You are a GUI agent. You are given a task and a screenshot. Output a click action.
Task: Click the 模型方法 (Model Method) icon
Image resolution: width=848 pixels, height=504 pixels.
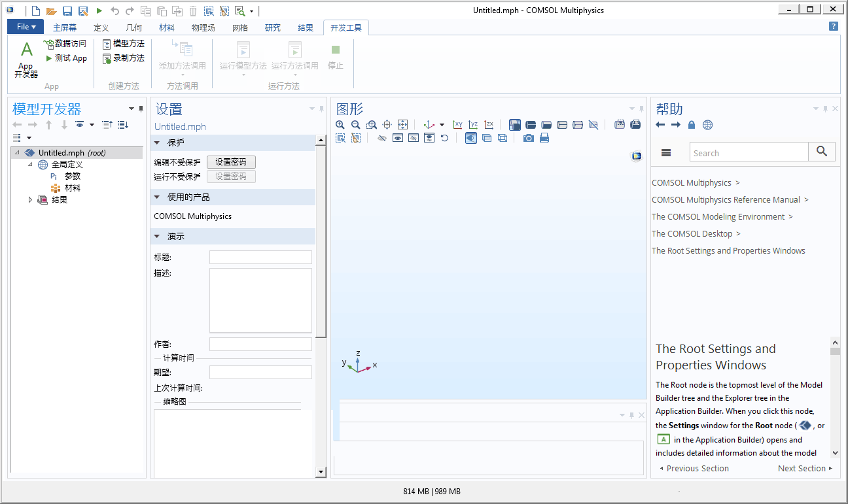123,43
